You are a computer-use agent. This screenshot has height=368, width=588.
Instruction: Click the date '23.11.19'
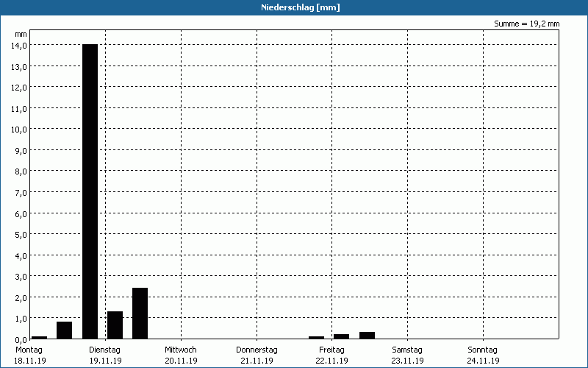408,361
